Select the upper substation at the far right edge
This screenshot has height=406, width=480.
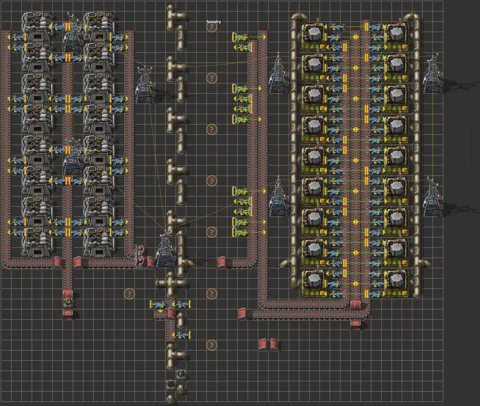tap(433, 74)
